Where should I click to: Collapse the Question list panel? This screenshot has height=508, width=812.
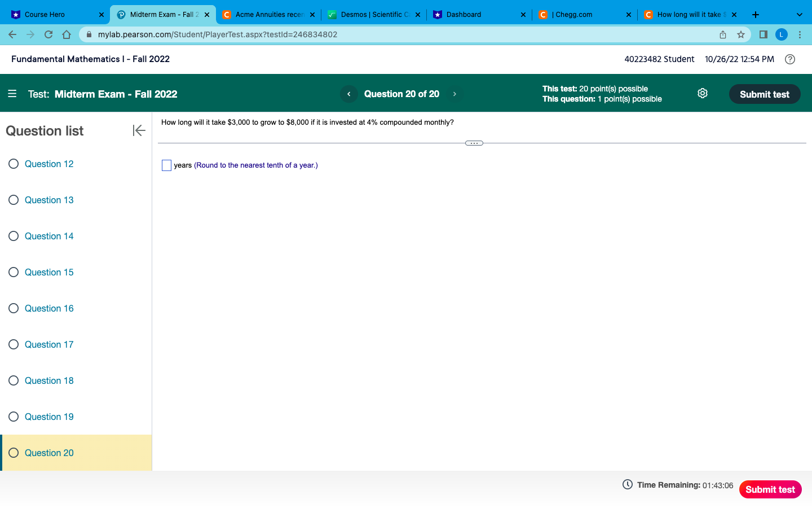point(139,130)
